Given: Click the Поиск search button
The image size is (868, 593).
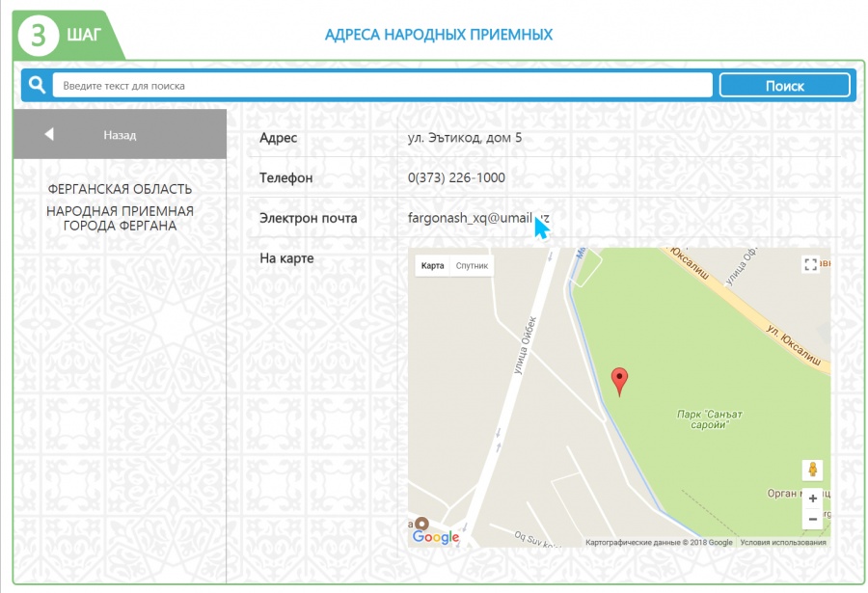Looking at the screenshot, I should (x=784, y=86).
